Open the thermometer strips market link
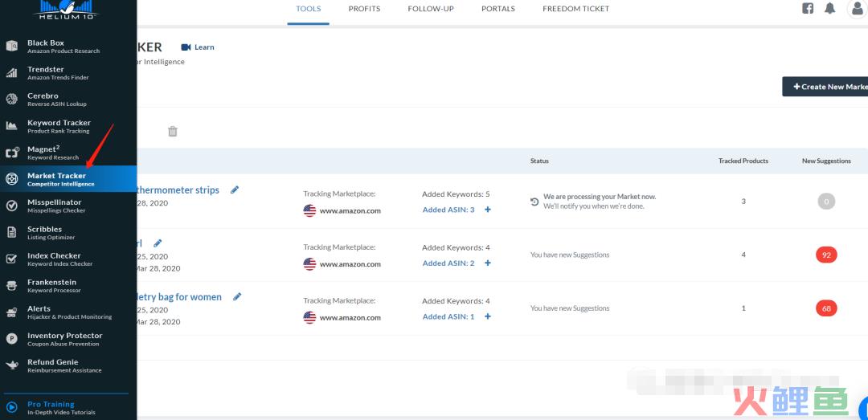The width and height of the screenshot is (868, 420). pos(177,190)
